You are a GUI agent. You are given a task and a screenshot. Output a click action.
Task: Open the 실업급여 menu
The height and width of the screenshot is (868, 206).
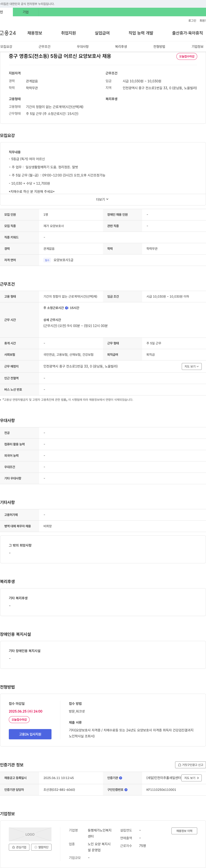tap(102, 33)
